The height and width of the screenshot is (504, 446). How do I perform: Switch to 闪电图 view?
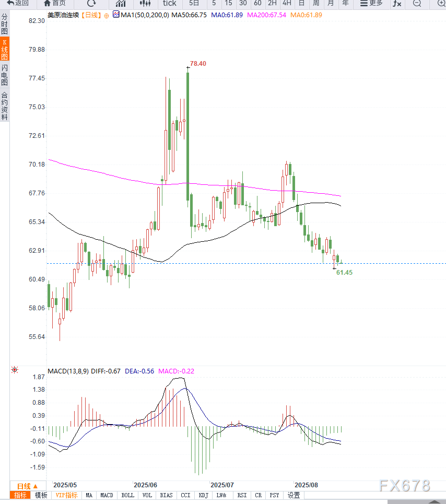click(5, 75)
